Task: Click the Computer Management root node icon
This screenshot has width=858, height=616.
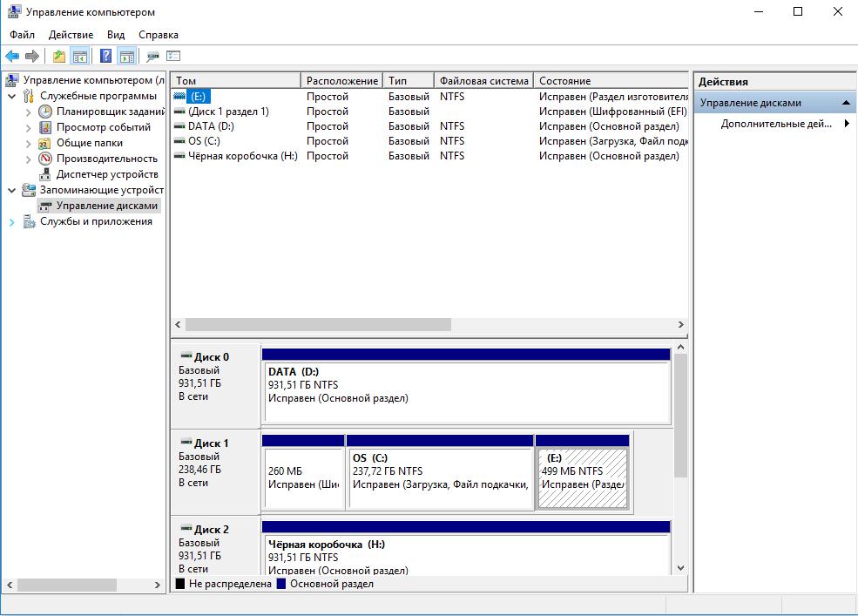Action: pos(12,80)
